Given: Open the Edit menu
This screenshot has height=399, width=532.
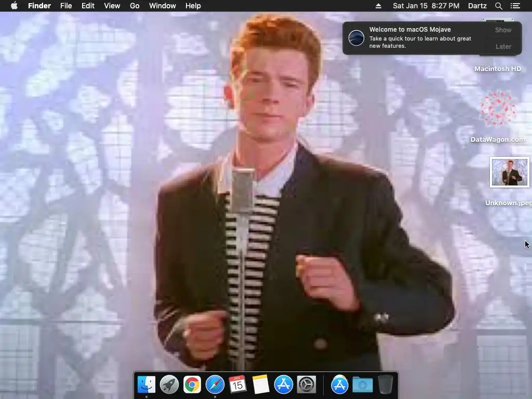Looking at the screenshot, I should 88,6.
